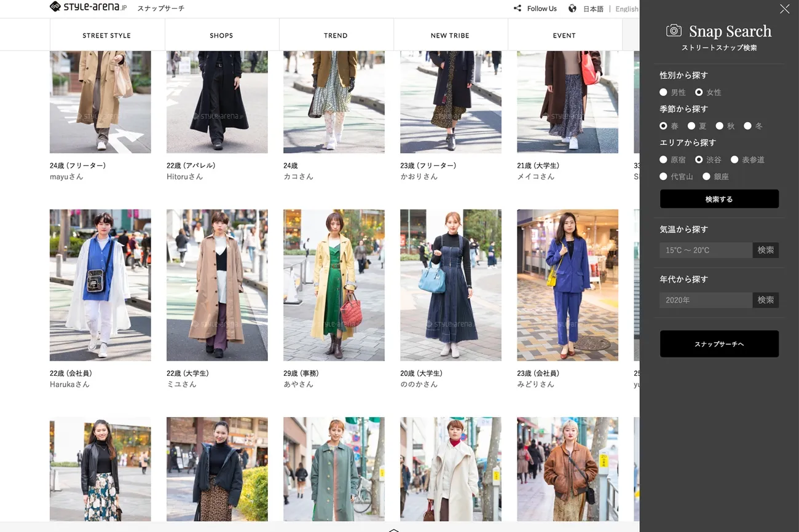Click the Follow Us share icon
The width and height of the screenshot is (799, 532).
(518, 9)
